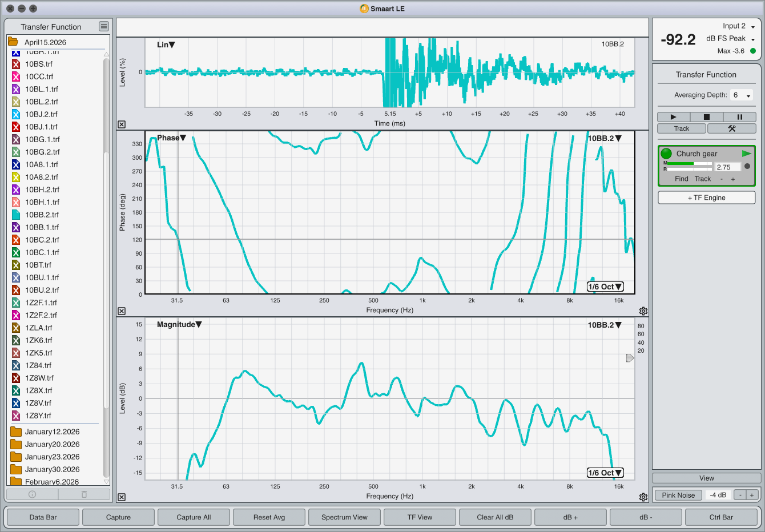The width and height of the screenshot is (765, 532).
Task: Toggle visibility of the 10BB.2.trf trace
Action: (16, 215)
